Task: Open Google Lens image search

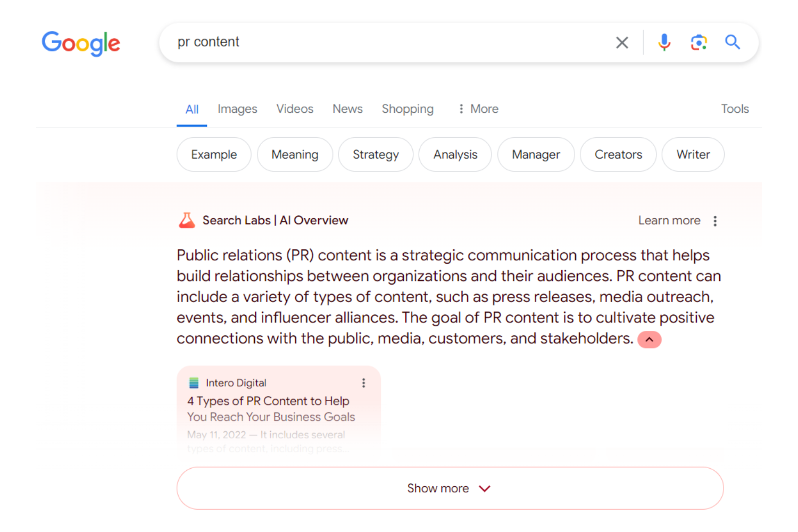Action: [698, 42]
